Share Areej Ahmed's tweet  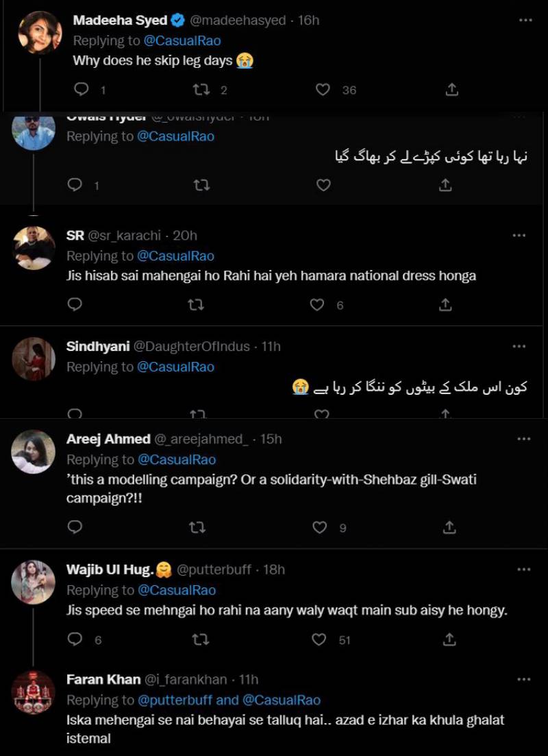point(449,527)
